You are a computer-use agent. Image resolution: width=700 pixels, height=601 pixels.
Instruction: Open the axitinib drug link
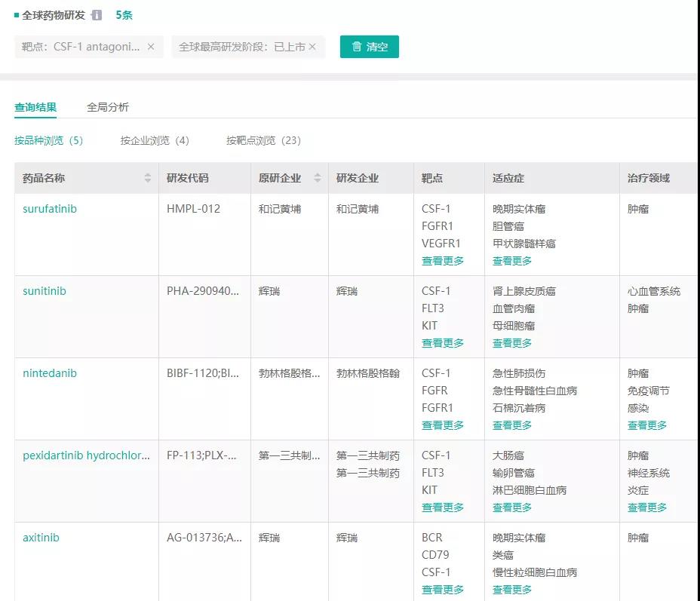pos(41,538)
